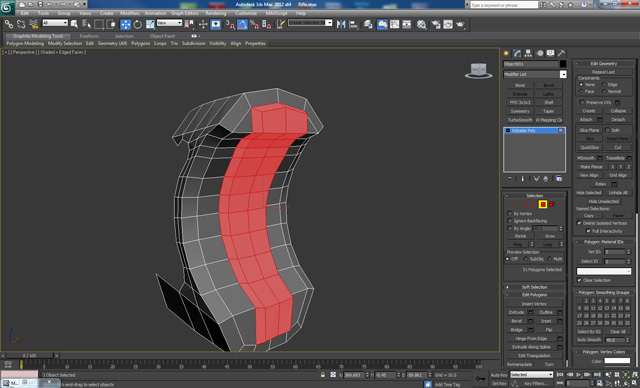
Task: Collapse the Polygon: Material IDs rollout
Action: pyautogui.click(x=604, y=242)
